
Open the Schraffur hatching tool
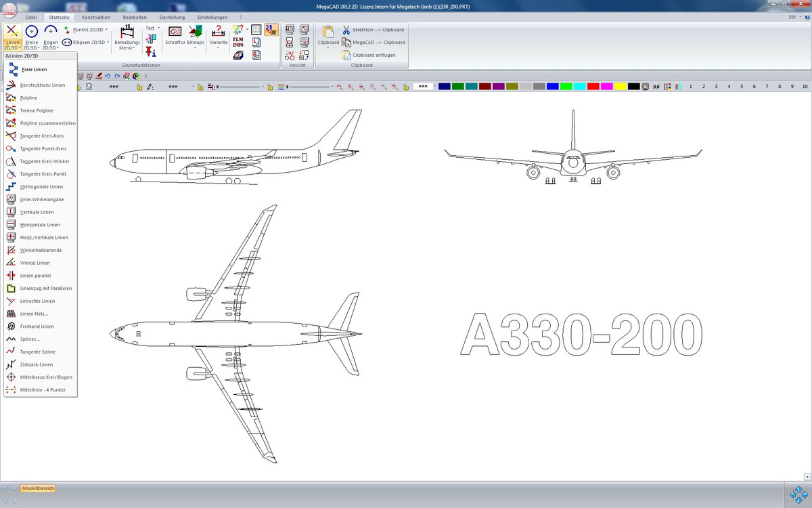coord(175,35)
